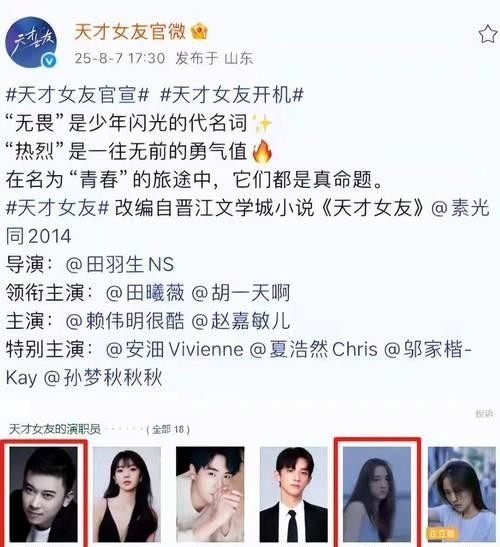Select the woman in black dress thumbnail
This screenshot has width=500, height=547.
click(x=127, y=495)
